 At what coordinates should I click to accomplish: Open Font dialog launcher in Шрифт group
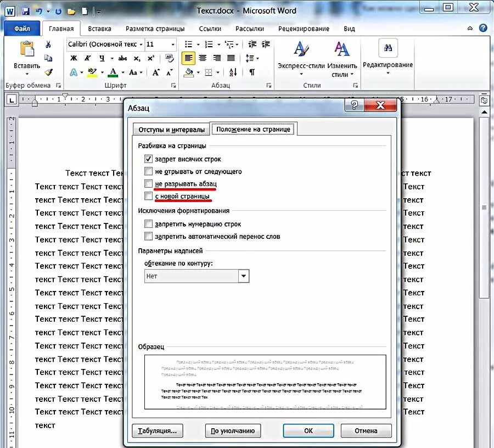point(173,86)
